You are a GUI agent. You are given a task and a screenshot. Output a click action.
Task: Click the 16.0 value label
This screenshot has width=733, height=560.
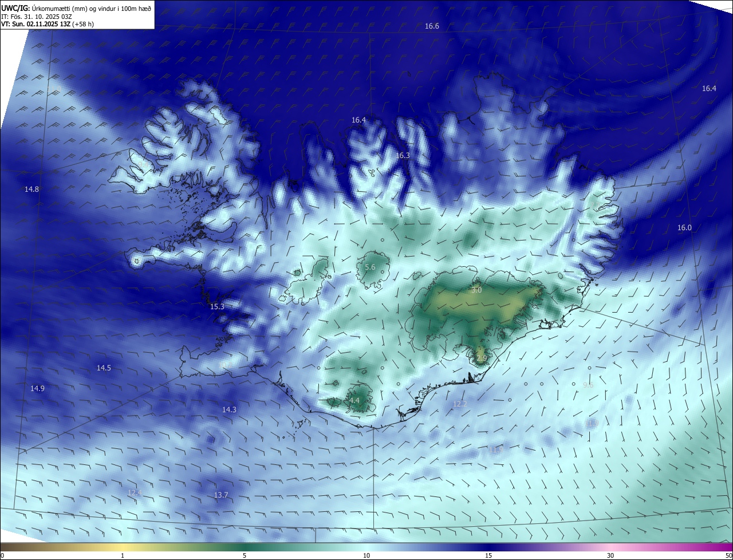click(684, 228)
